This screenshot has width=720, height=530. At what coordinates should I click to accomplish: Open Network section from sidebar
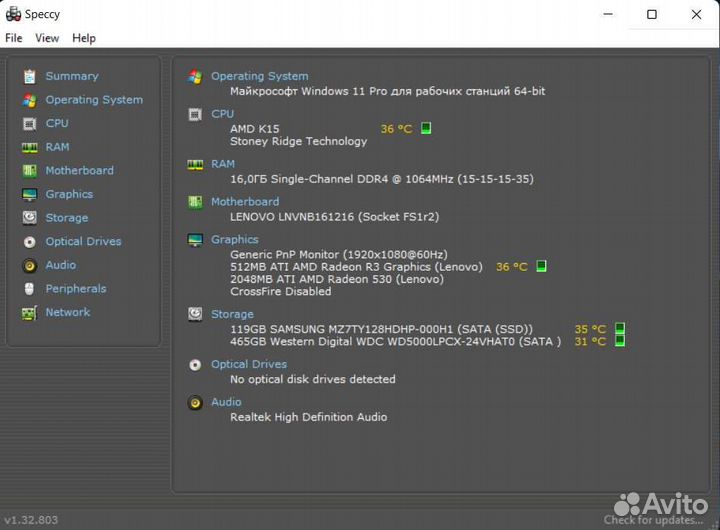(68, 312)
